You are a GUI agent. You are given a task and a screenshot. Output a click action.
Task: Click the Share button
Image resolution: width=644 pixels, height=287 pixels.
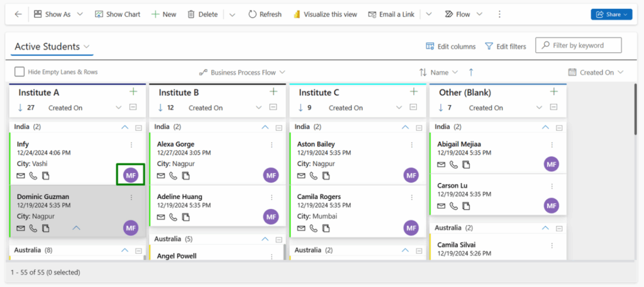click(x=611, y=14)
